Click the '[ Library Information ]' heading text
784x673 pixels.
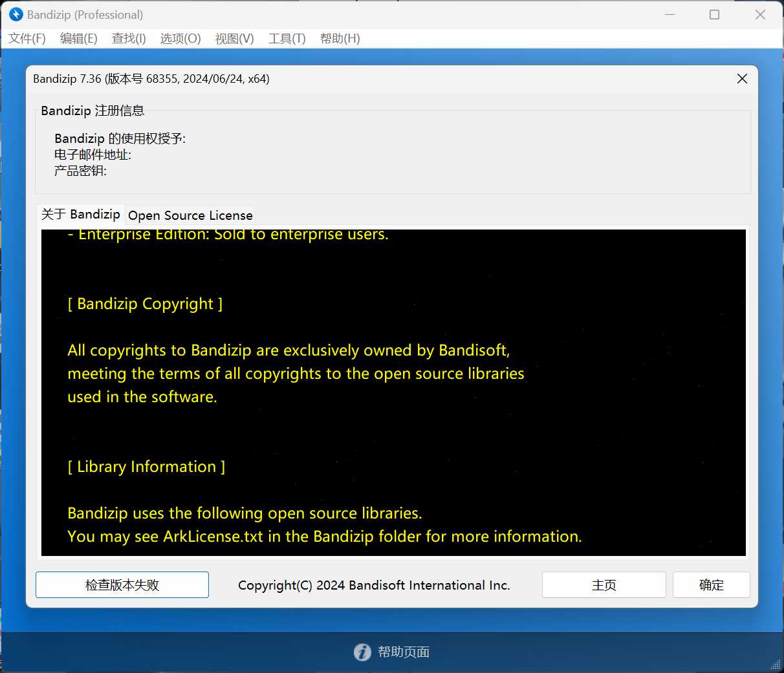click(146, 467)
